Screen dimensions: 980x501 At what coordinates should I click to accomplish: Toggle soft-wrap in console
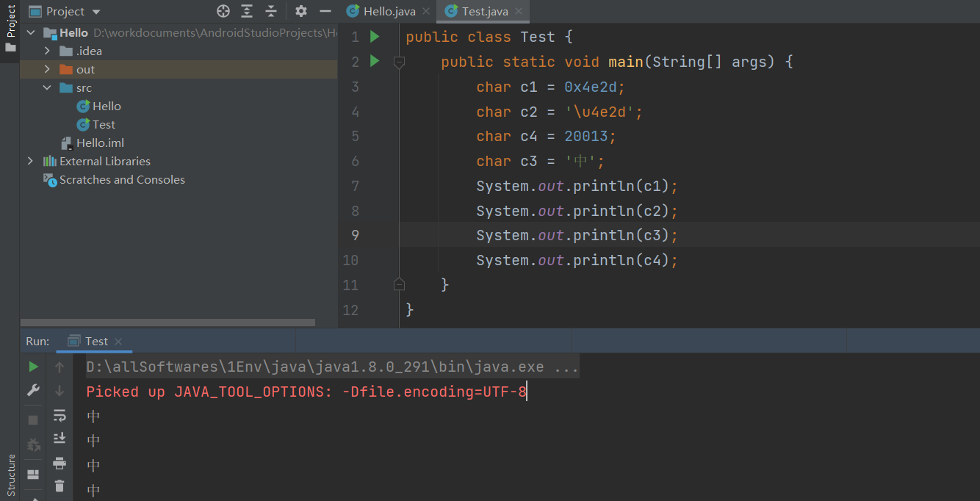pyautogui.click(x=60, y=416)
